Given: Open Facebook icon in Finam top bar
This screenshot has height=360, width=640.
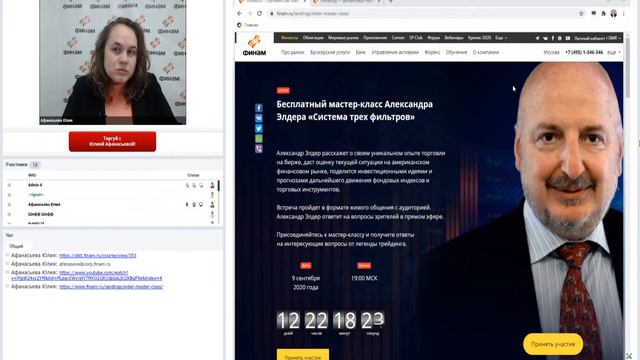Looking at the screenshot, I should pyautogui.click(x=553, y=38).
